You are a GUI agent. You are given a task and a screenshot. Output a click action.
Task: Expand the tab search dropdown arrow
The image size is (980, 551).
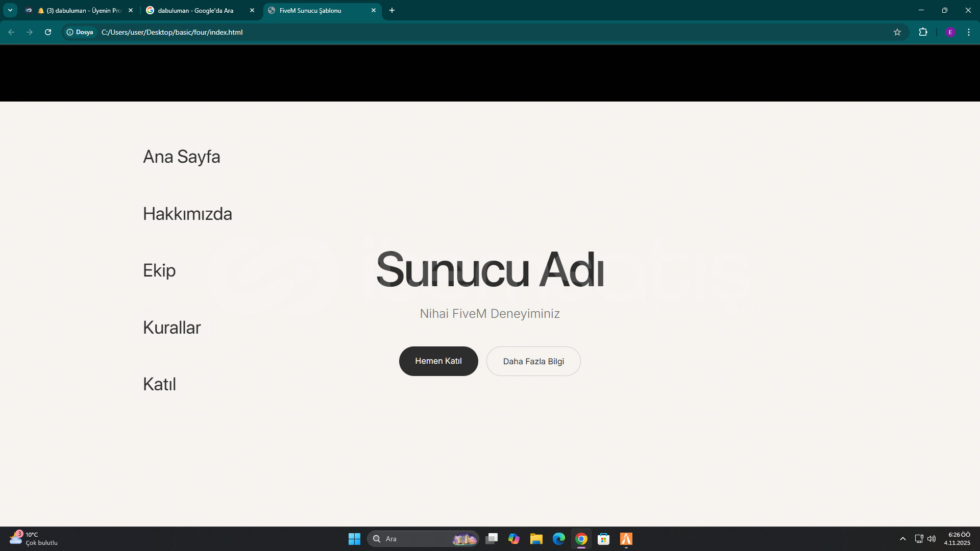coord(10,10)
